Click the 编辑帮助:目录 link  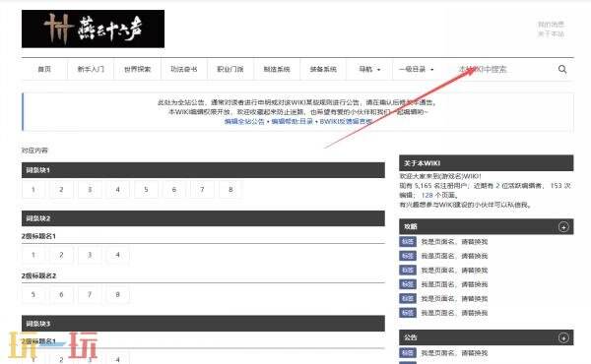[x=293, y=122]
